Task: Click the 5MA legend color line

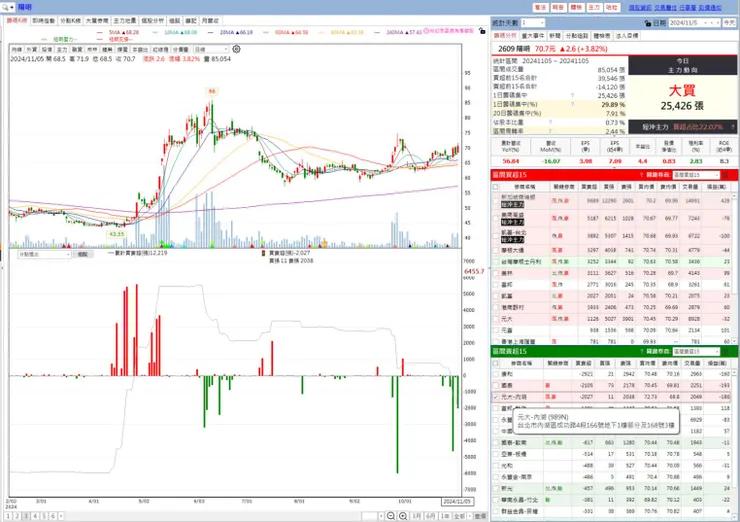Action: point(100,33)
